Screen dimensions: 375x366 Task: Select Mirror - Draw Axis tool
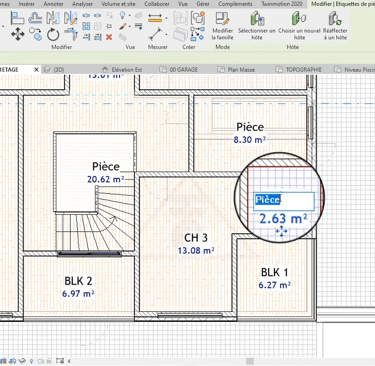(x=70, y=18)
